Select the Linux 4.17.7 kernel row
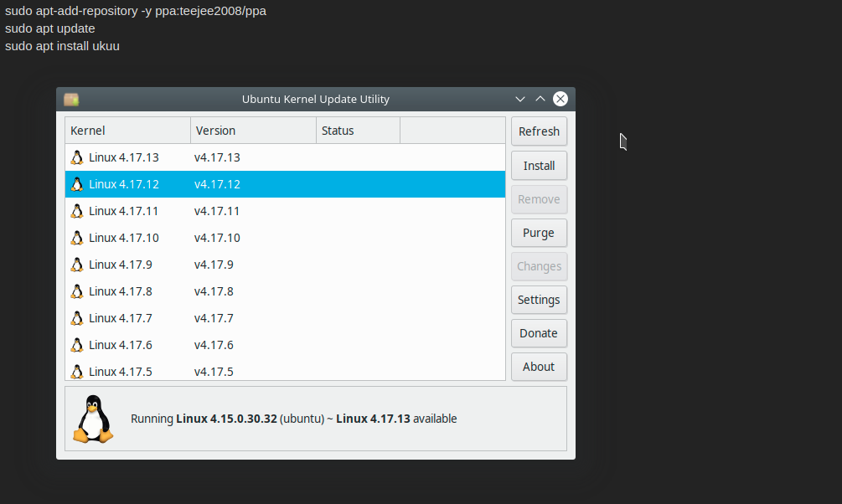Viewport: 842px width, 504px height. click(285, 318)
